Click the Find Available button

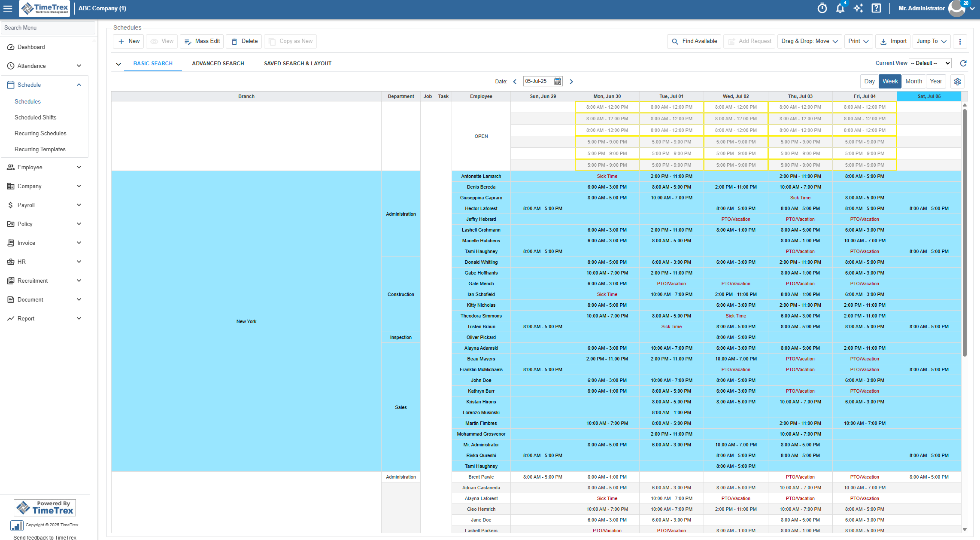pyautogui.click(x=694, y=41)
